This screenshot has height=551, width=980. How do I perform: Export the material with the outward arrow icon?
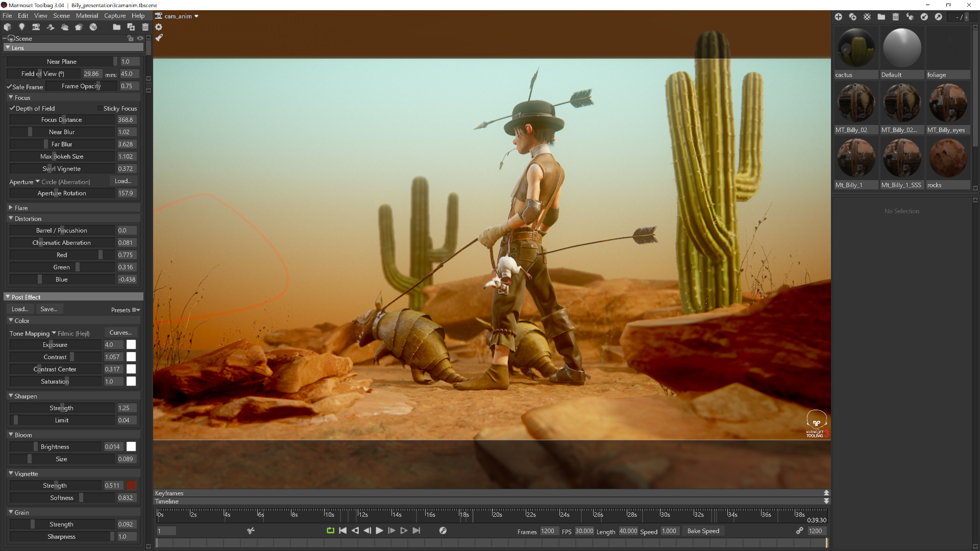(x=939, y=17)
